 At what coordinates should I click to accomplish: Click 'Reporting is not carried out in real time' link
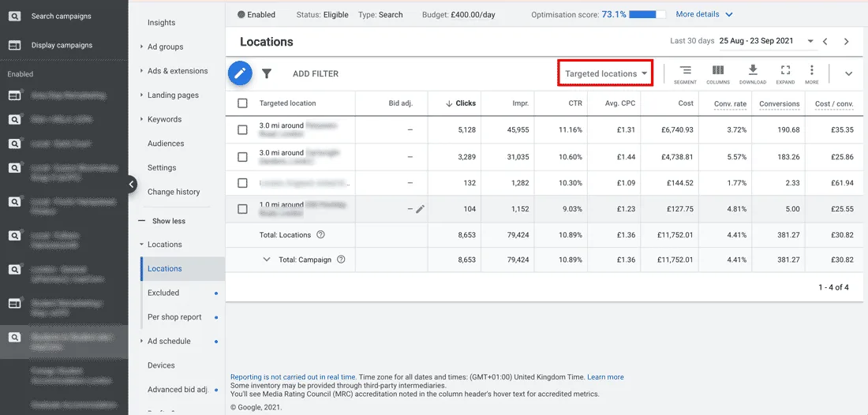[293, 377]
